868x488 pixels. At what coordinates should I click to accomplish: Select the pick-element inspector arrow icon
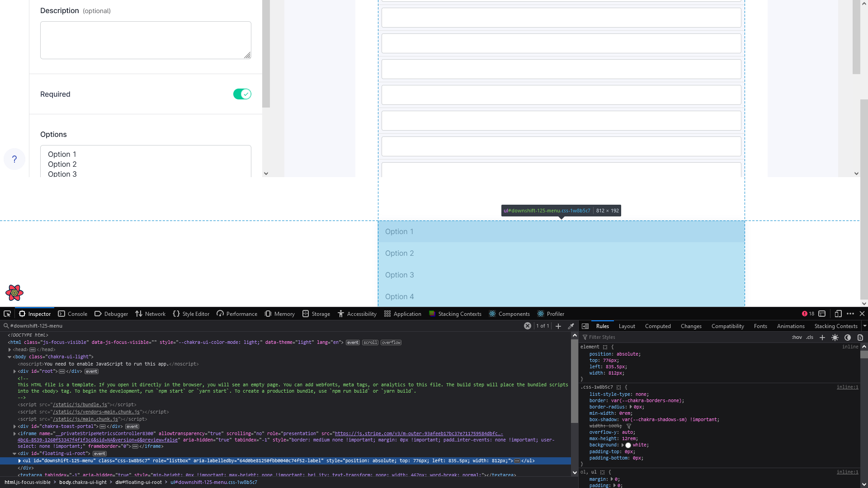(x=7, y=314)
